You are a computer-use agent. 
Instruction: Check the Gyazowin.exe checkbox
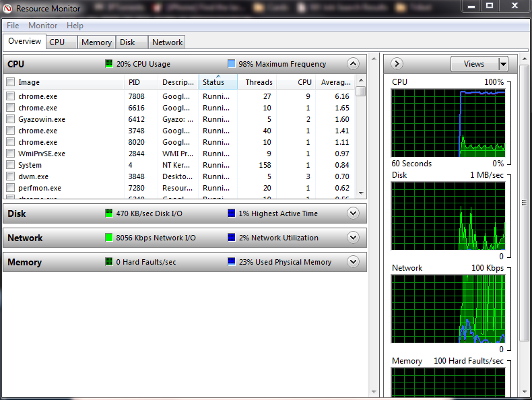pyautogui.click(x=11, y=119)
